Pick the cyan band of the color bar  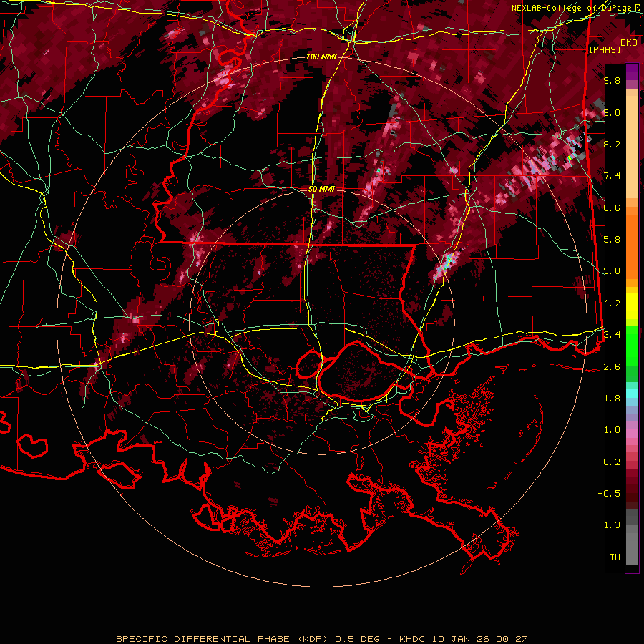tap(632, 394)
